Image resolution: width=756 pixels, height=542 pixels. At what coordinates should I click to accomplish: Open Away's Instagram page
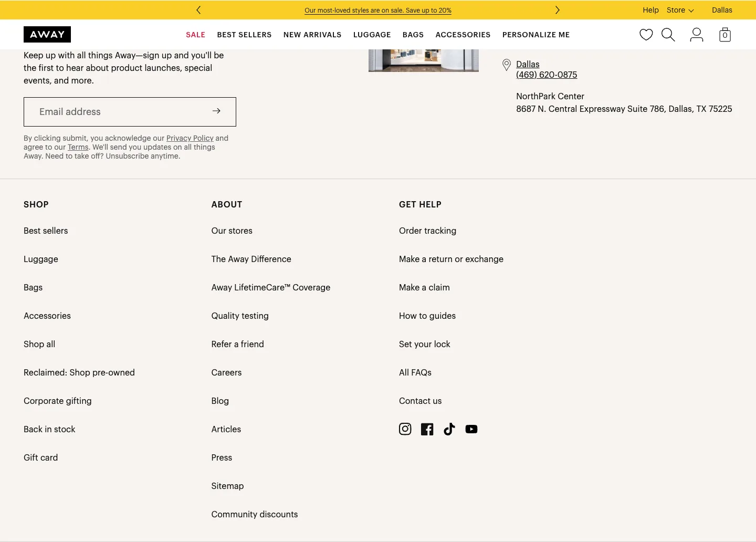tap(405, 429)
